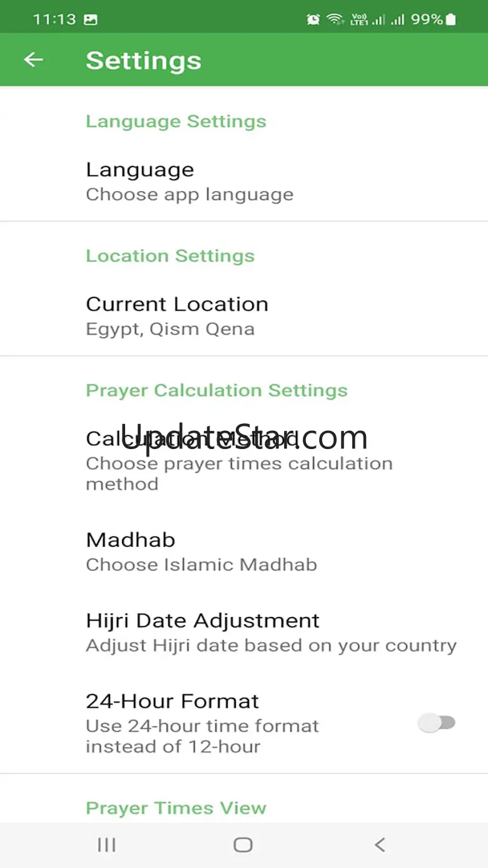
Task: Tap the Location Settings section header
Action: 170,256
